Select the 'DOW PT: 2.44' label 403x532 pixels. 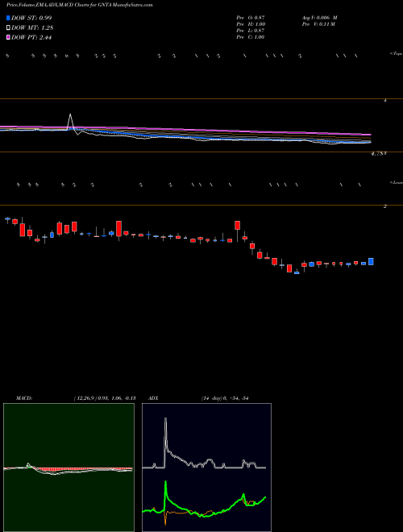click(31, 37)
